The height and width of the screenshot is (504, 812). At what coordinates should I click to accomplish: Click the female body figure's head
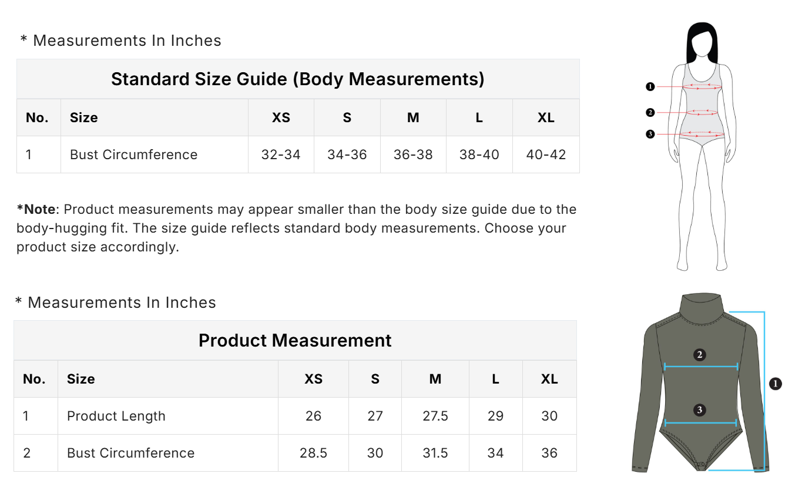703,45
